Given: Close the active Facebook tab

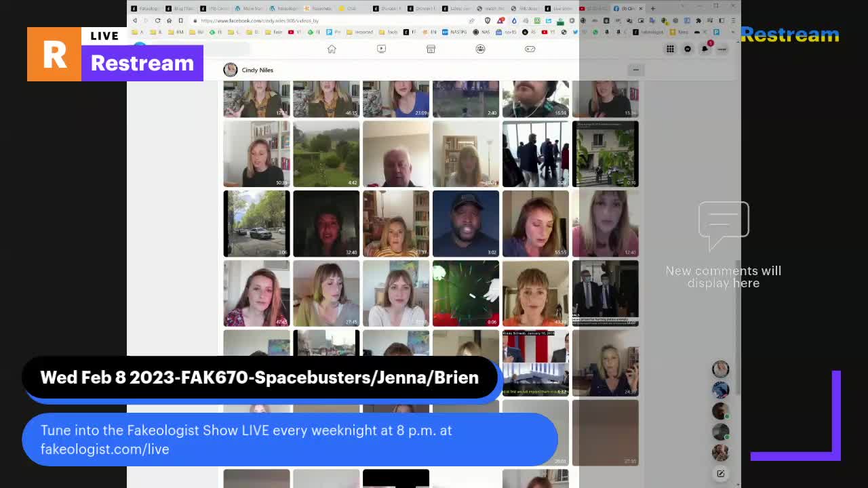Looking at the screenshot, I should (641, 9).
